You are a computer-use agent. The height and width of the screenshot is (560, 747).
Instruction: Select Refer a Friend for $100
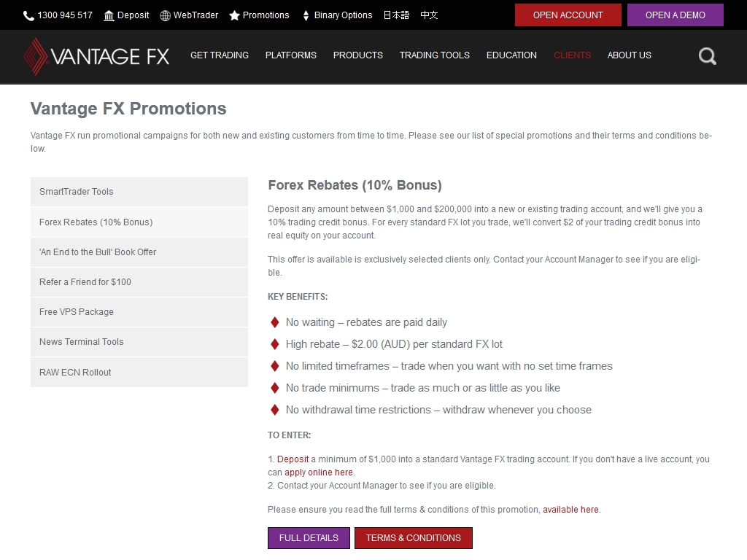click(139, 282)
